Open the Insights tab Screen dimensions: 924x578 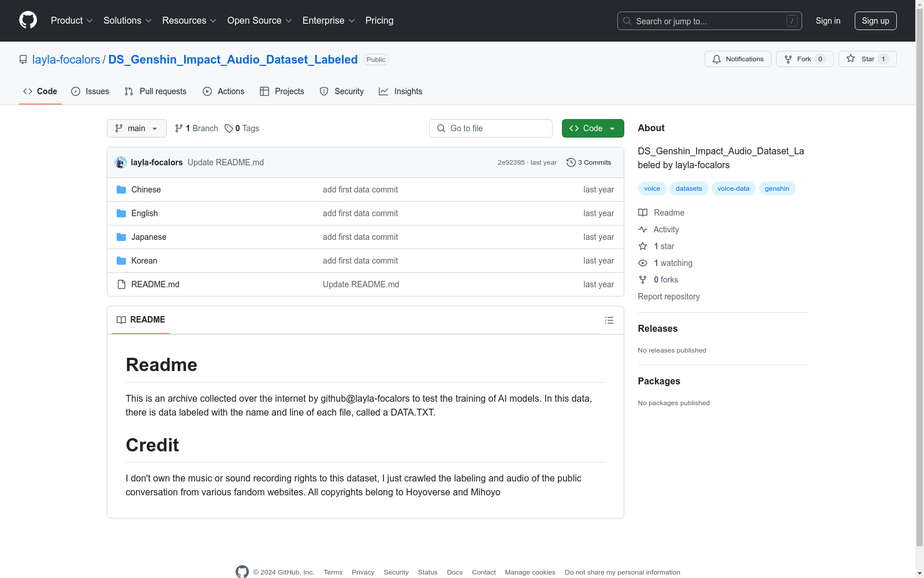point(400,91)
